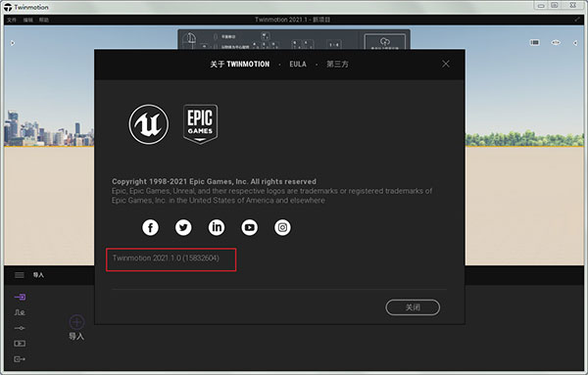Select the Settings slider icon in the sidebar
Image resolution: width=588 pixels, height=375 pixels.
[20, 328]
